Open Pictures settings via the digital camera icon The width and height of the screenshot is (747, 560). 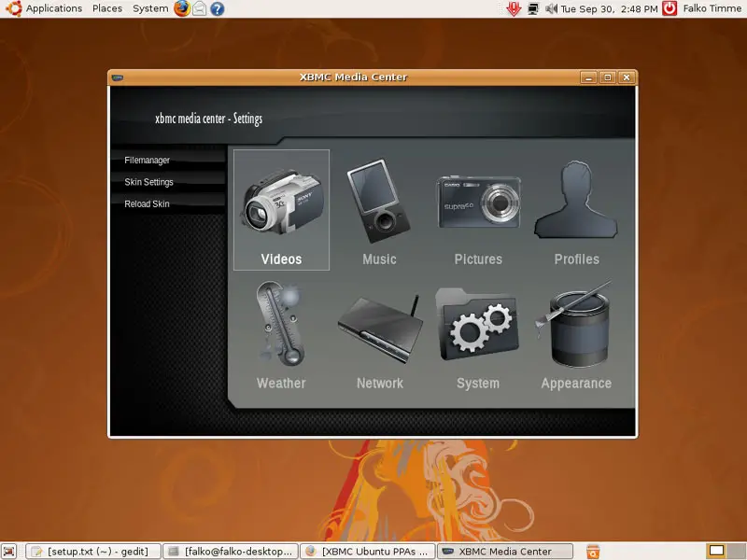(478, 202)
